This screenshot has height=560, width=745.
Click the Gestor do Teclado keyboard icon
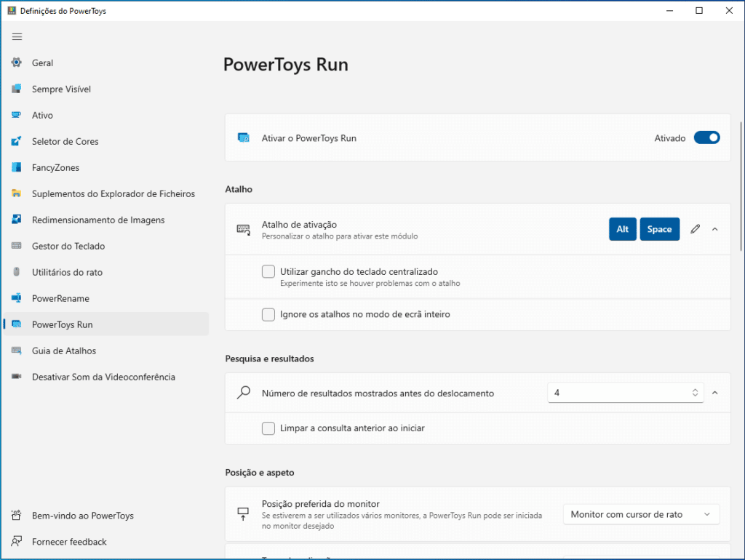tap(16, 246)
